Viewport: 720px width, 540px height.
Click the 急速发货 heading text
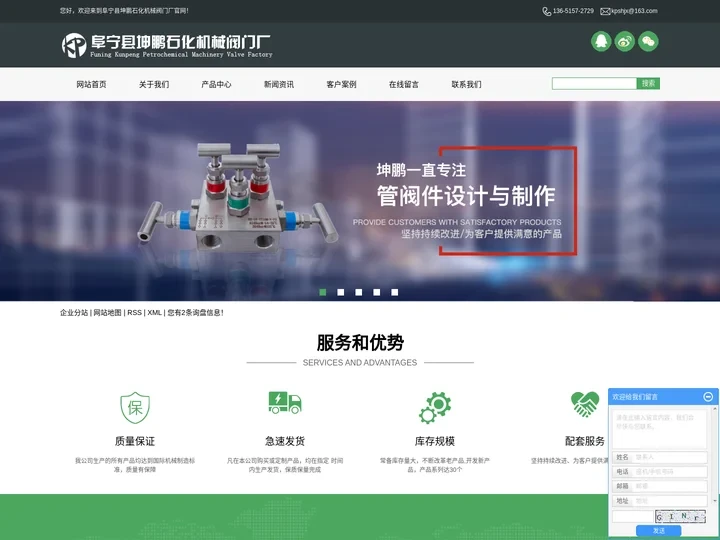pyautogui.click(x=285, y=441)
